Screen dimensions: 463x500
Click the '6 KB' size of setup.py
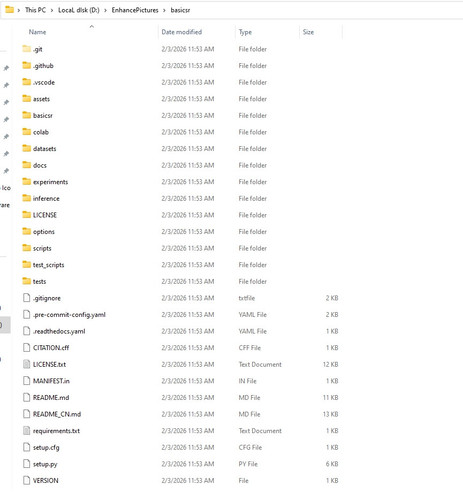[x=332, y=464]
